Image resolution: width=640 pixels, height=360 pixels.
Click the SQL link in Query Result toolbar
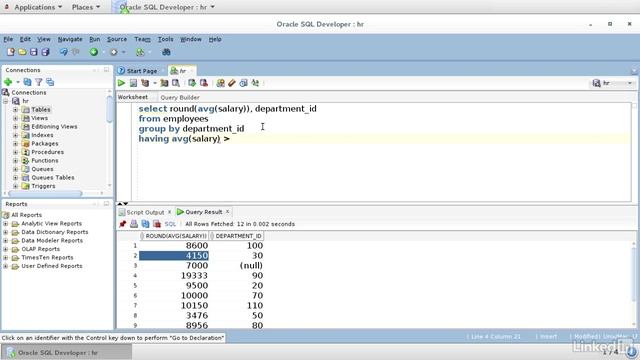pyautogui.click(x=170, y=224)
